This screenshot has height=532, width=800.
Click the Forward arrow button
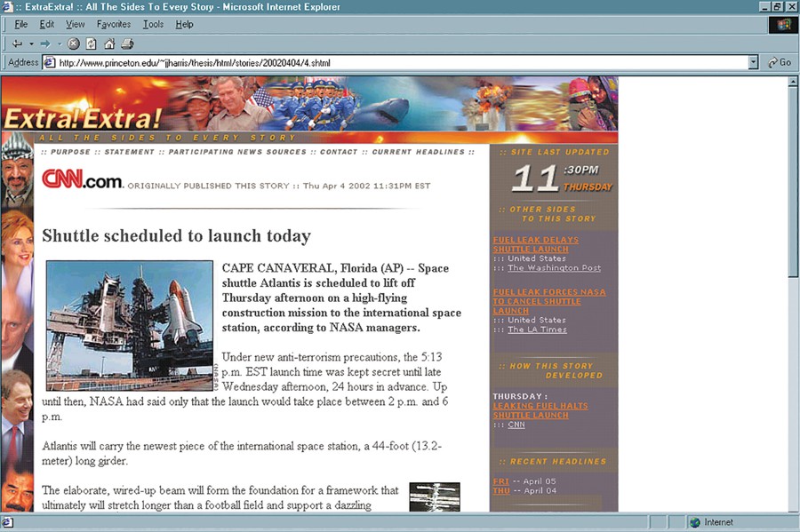pos(45,44)
